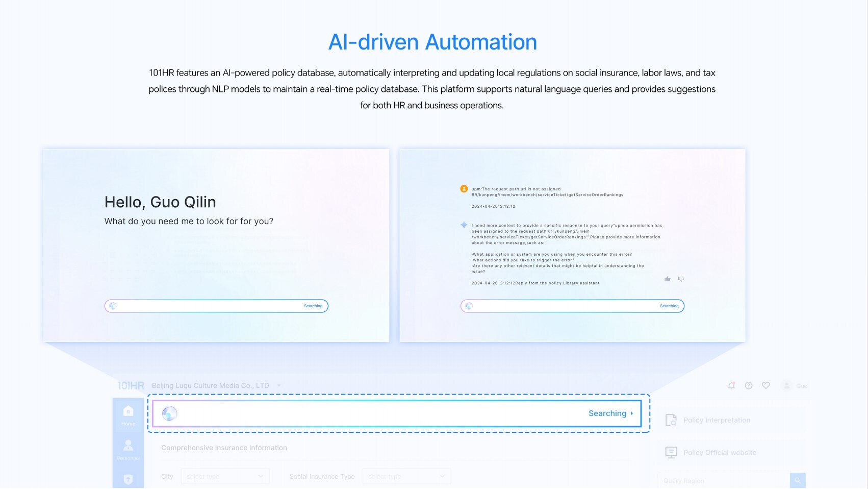The height and width of the screenshot is (489, 868).
Task: Click the Home icon in sidebar
Action: 128,415
